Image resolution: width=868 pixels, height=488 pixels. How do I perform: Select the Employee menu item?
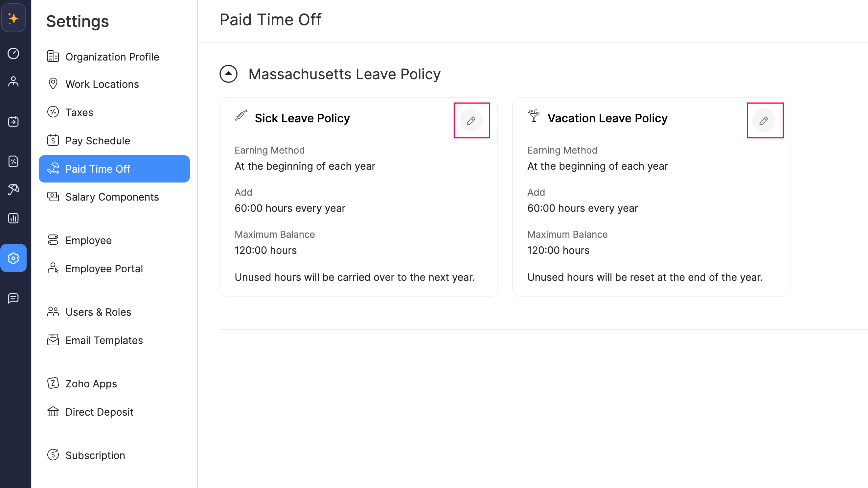pyautogui.click(x=88, y=240)
